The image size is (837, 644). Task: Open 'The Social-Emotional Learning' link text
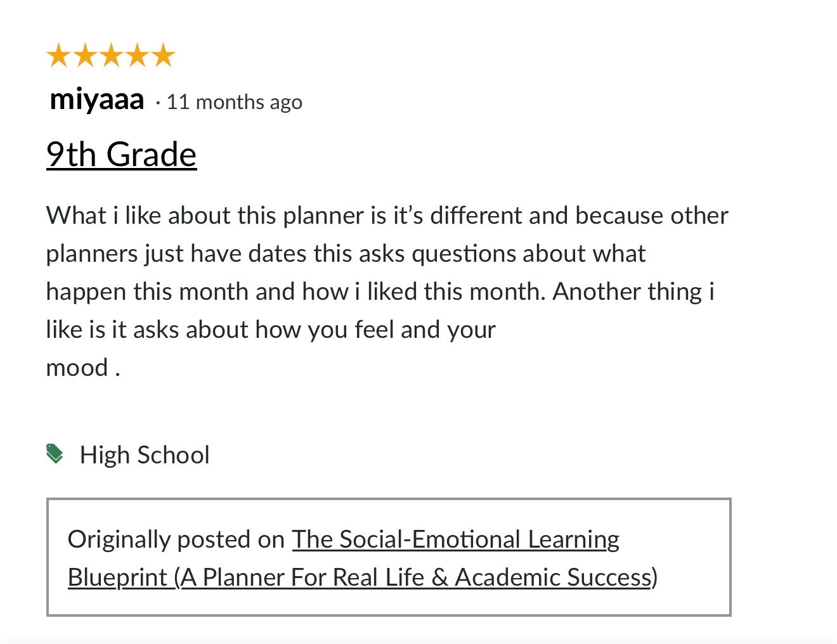(455, 539)
